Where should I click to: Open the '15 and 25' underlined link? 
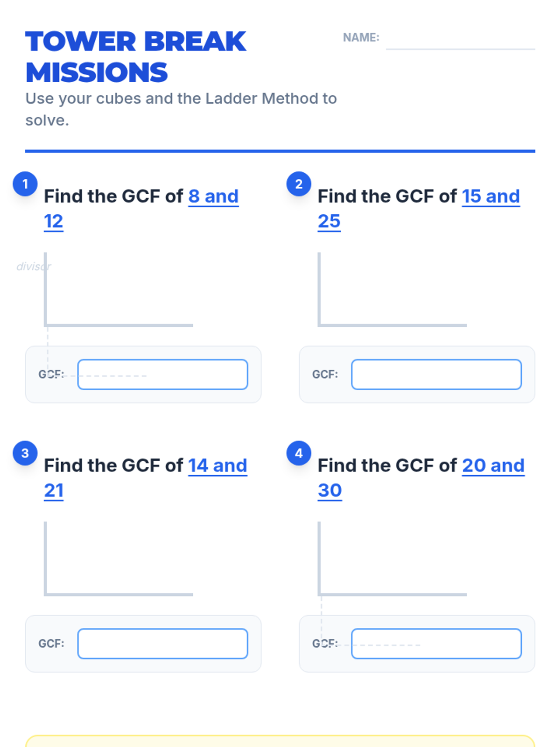[419, 209]
